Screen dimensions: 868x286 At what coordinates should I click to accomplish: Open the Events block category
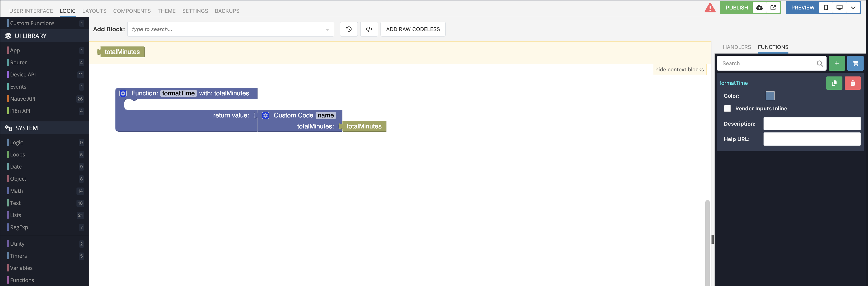(x=45, y=87)
